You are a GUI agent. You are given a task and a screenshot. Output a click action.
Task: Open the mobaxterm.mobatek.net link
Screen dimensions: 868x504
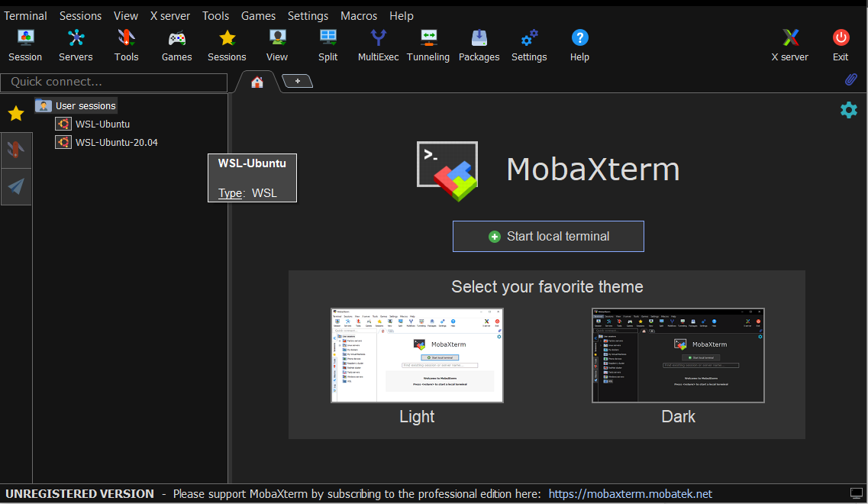630,494
